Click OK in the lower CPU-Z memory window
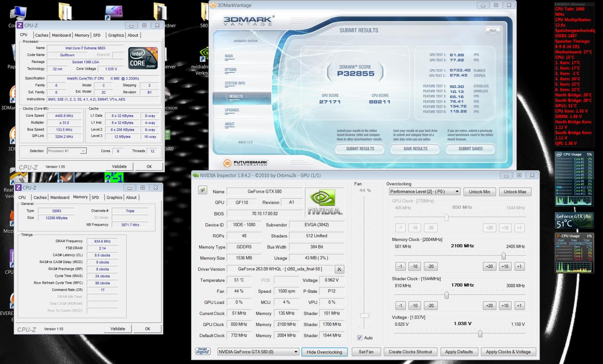Image resolution: width=603 pixels, height=364 pixels. click(x=147, y=329)
